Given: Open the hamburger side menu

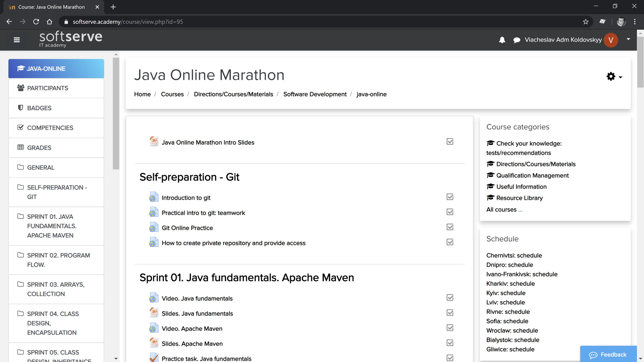Looking at the screenshot, I should coord(17,40).
